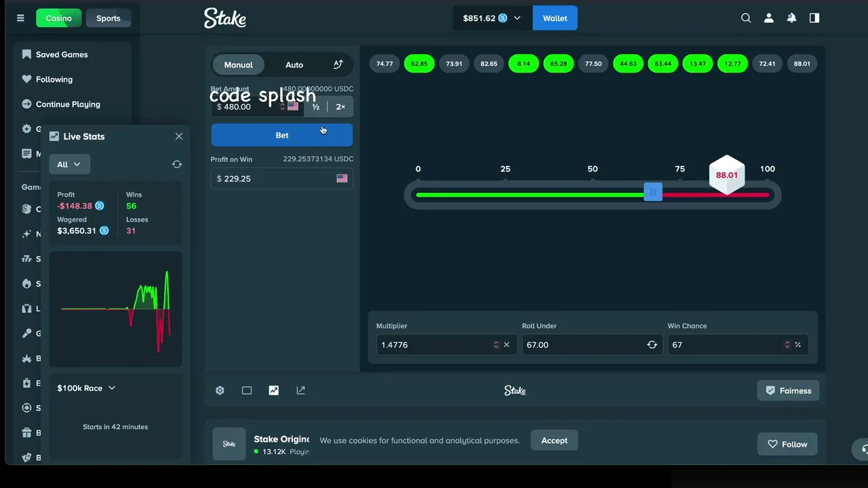Open the Following list
Viewport: 868px width, 488px height.
[x=47, y=79]
